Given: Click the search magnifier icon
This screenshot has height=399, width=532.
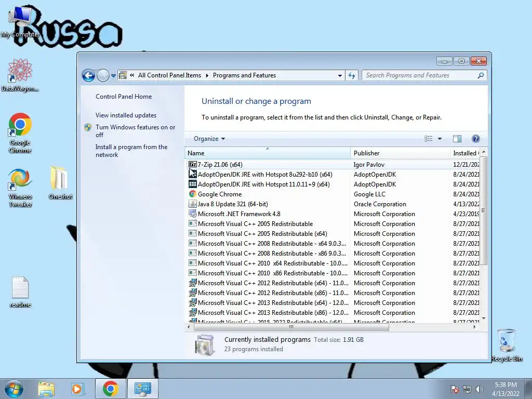Looking at the screenshot, I should [x=481, y=75].
